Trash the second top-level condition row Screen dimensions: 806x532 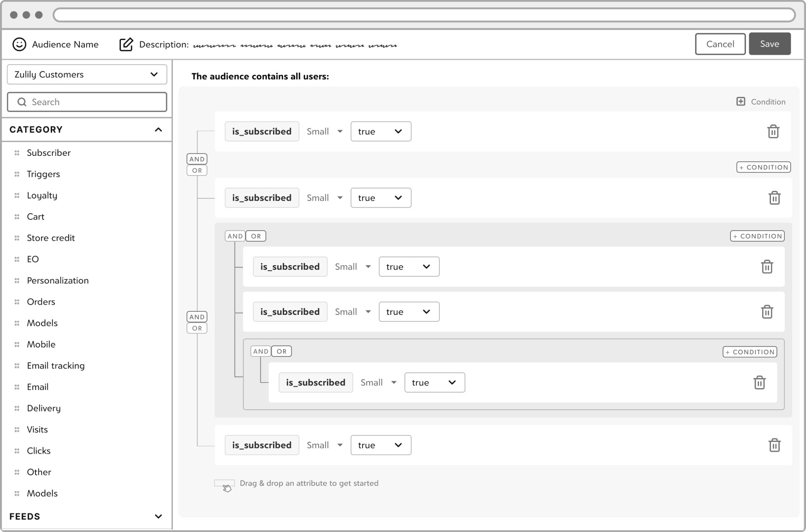pos(774,198)
